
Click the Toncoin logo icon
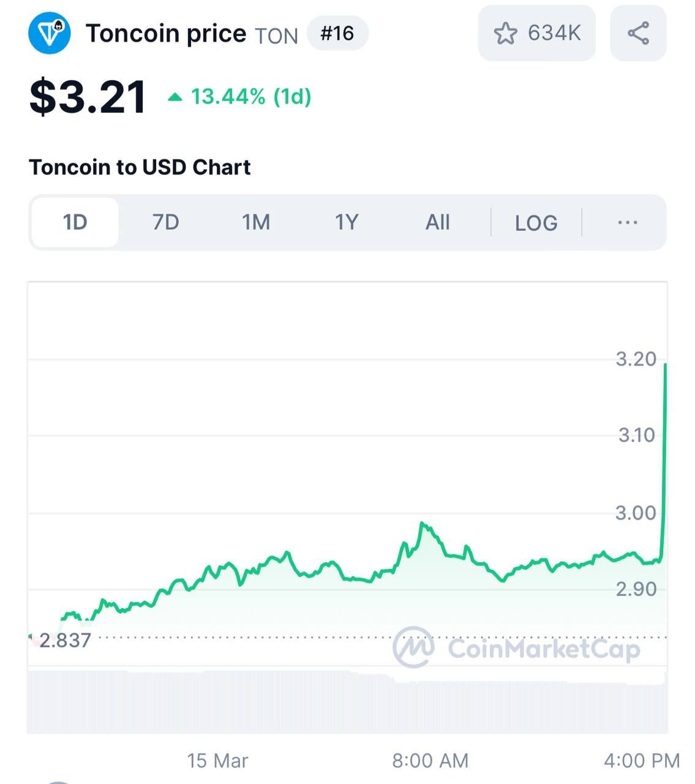pos(50,33)
